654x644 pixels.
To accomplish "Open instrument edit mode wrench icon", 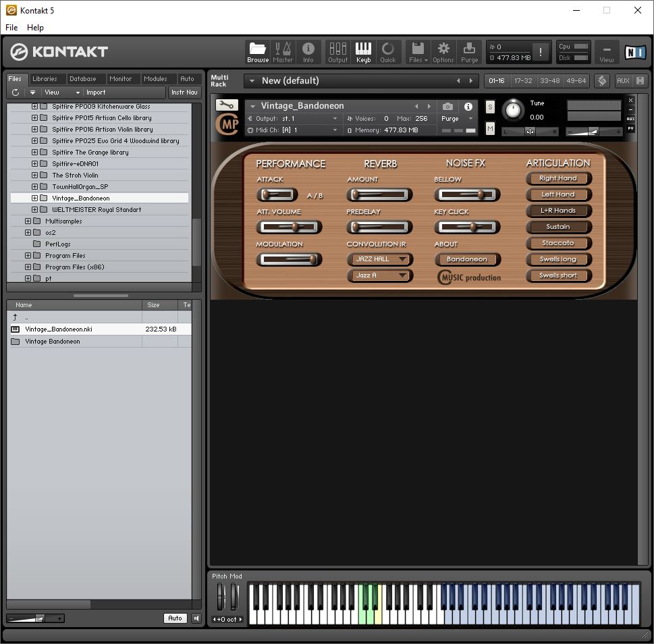I will coord(227,105).
